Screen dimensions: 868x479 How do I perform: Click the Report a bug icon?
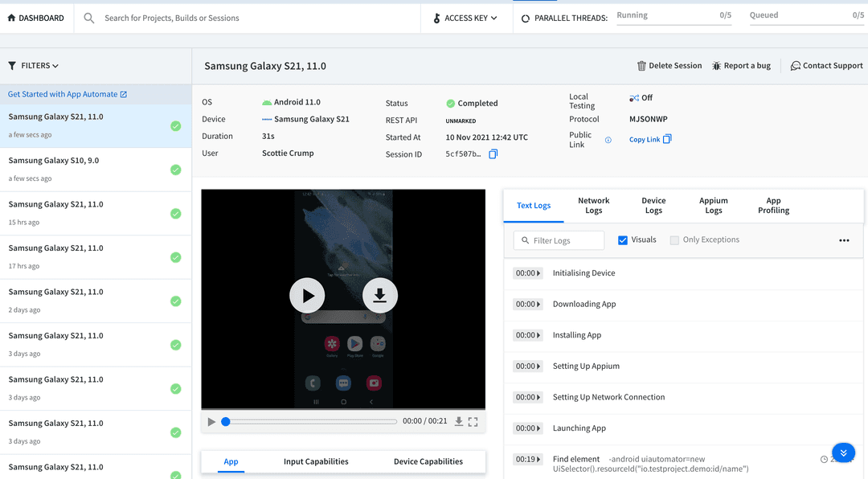pyautogui.click(x=717, y=66)
